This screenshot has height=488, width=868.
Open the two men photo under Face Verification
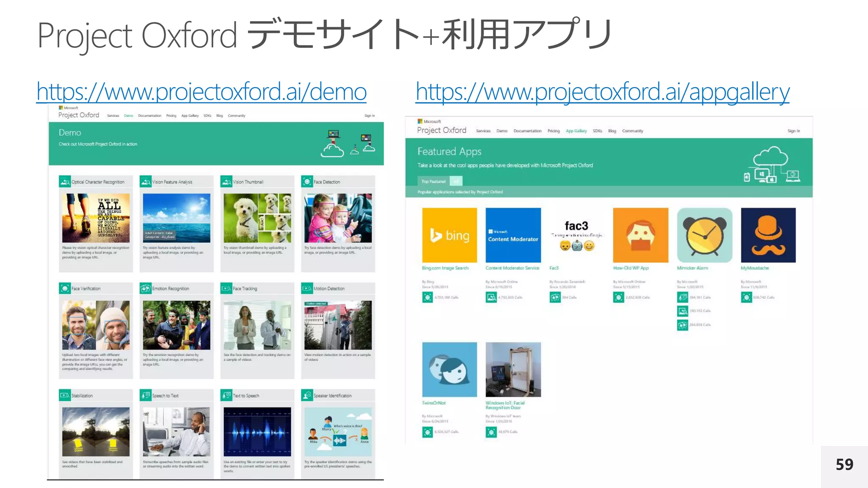click(x=96, y=325)
